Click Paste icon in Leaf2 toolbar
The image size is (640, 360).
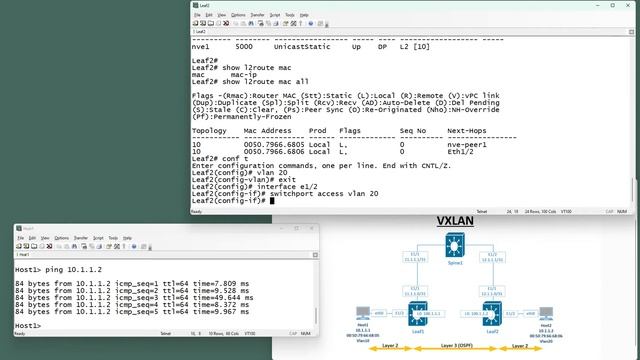tap(243, 23)
